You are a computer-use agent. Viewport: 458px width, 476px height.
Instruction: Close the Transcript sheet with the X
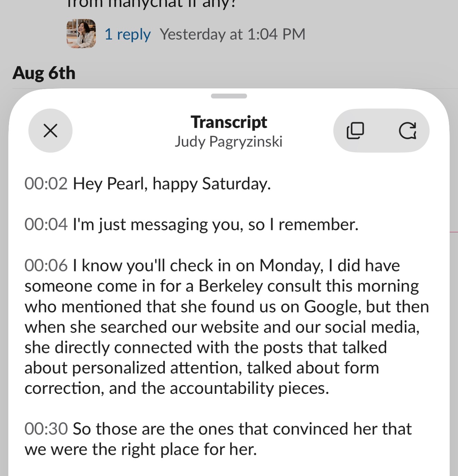pos(50,131)
